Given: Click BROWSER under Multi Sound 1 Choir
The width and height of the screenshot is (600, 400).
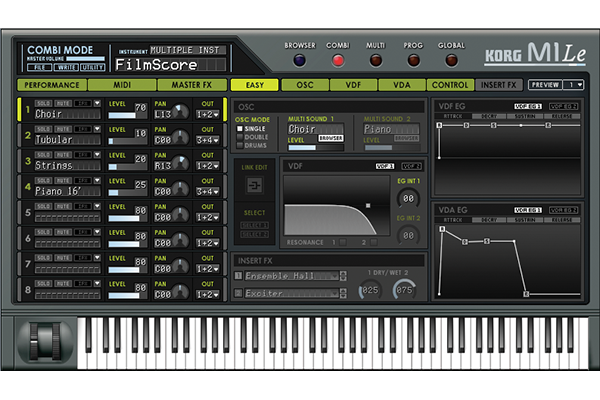Looking at the screenshot, I should pos(331,138).
